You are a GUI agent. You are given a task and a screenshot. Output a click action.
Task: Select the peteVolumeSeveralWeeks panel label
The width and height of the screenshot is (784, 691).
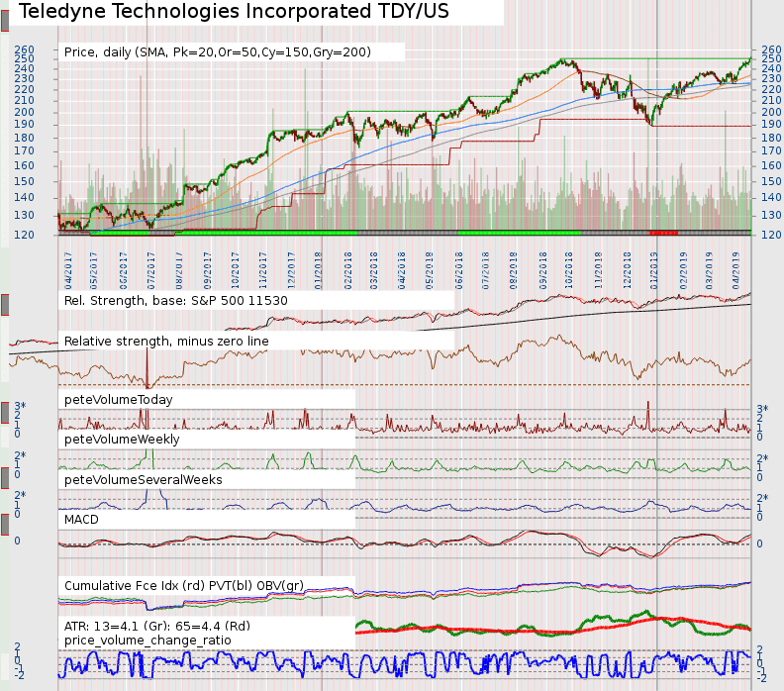[x=143, y=479]
